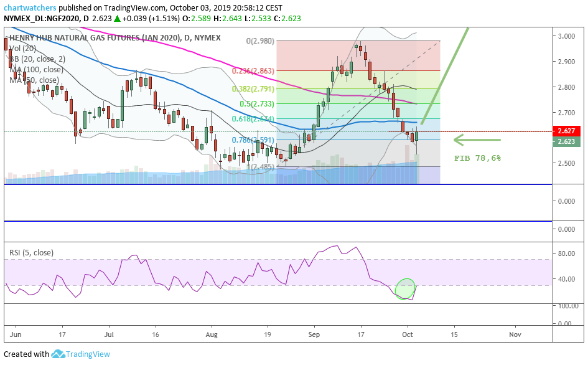The width and height of the screenshot is (588, 365).
Task: Click the FIB 78,6% annotation text
Action: point(477,158)
